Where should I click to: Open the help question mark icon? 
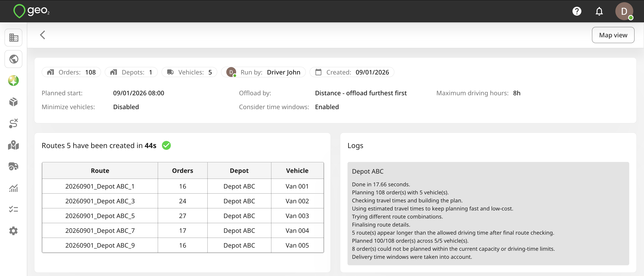[577, 11]
